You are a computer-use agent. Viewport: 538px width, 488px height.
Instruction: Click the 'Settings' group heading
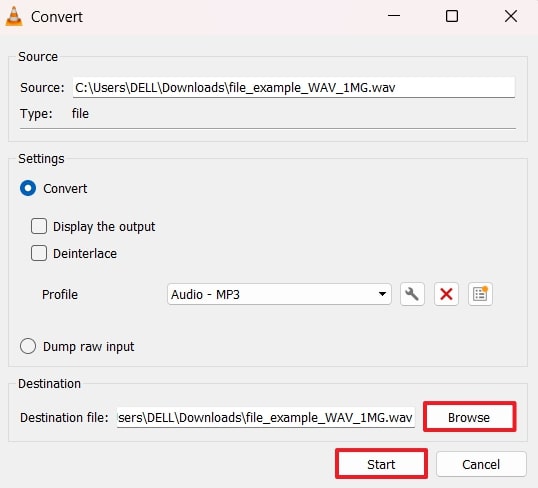coord(41,159)
